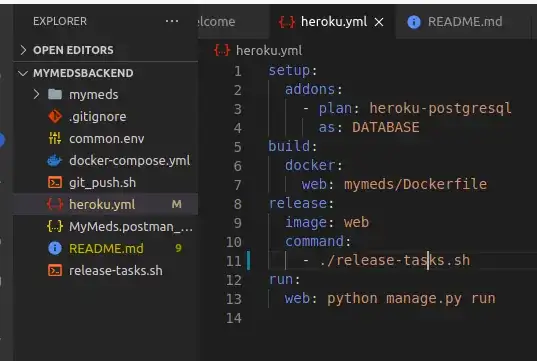
Task: Open README.md from the explorer list
Action: (x=106, y=248)
